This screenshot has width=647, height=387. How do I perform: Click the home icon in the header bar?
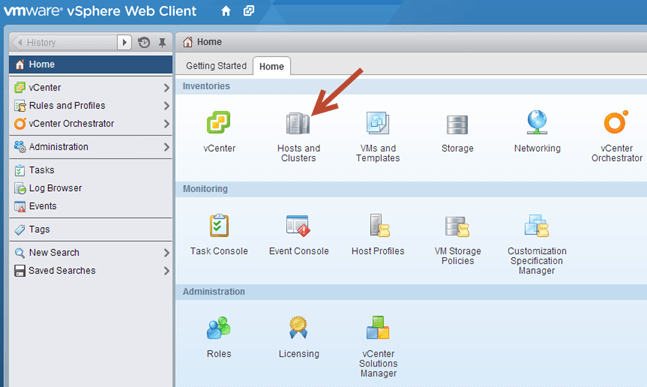pos(226,11)
